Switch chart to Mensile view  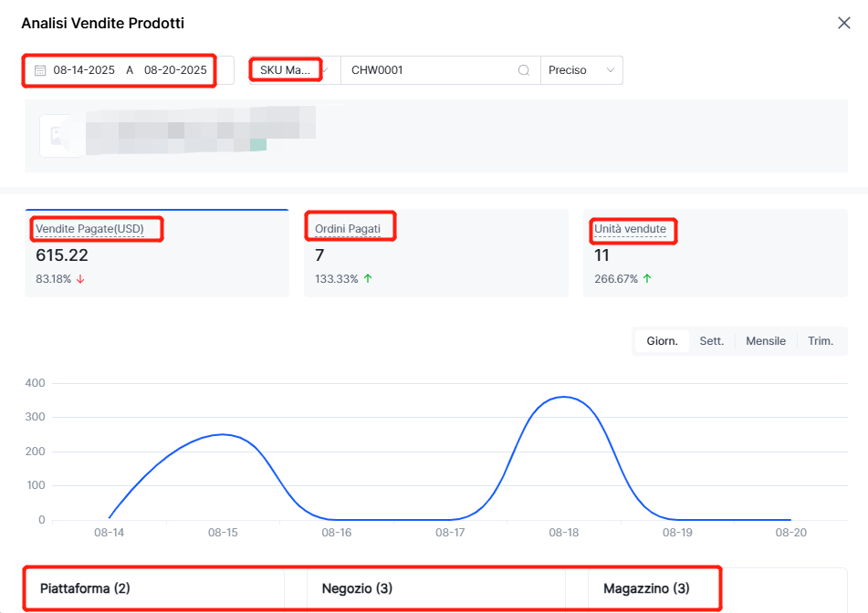click(x=766, y=341)
